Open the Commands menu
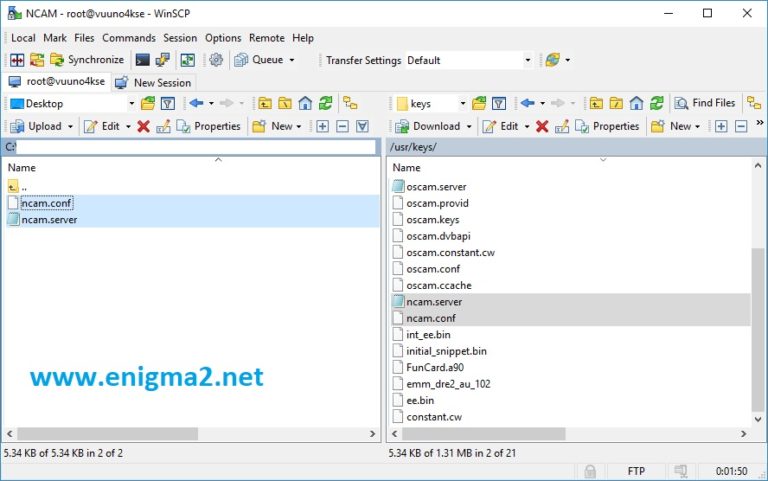Screen dimensions: 768x481 (x=129, y=38)
